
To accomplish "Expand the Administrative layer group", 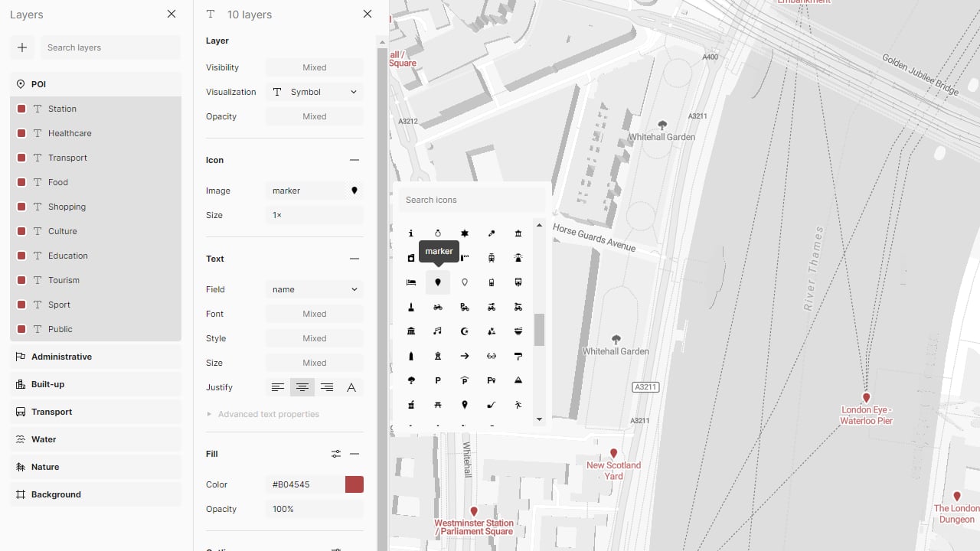I will coord(96,357).
